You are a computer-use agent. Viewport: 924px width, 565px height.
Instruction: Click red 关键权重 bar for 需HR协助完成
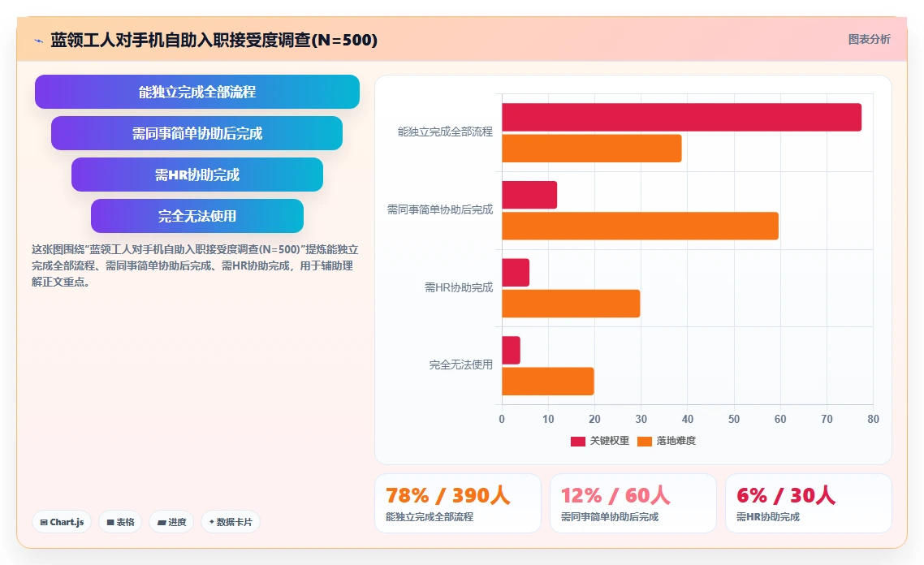click(x=516, y=273)
